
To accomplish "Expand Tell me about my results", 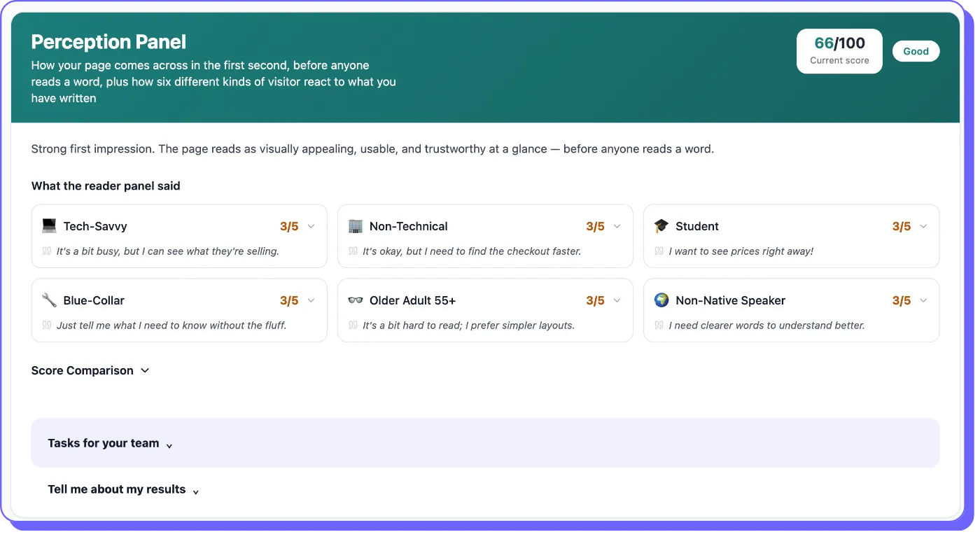I will pyautogui.click(x=123, y=490).
